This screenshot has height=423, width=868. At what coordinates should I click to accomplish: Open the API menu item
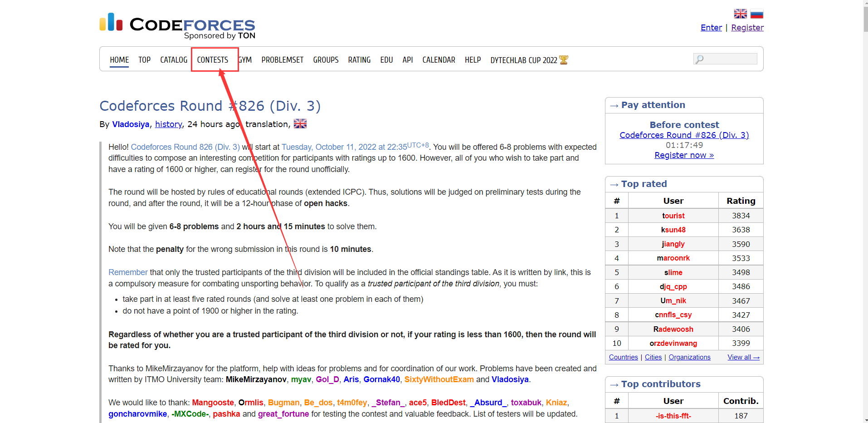(x=408, y=60)
